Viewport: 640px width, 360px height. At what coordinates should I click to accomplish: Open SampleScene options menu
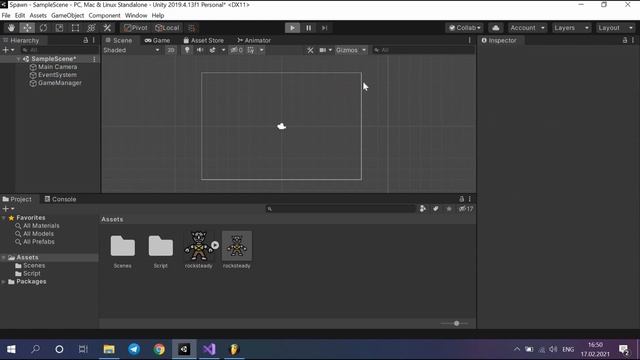pyautogui.click(x=94, y=59)
